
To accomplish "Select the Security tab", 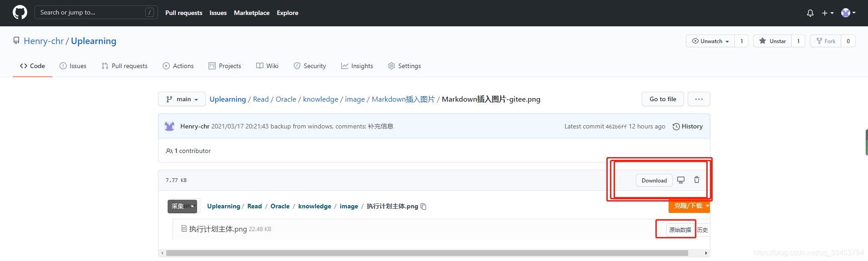I will 310,66.
